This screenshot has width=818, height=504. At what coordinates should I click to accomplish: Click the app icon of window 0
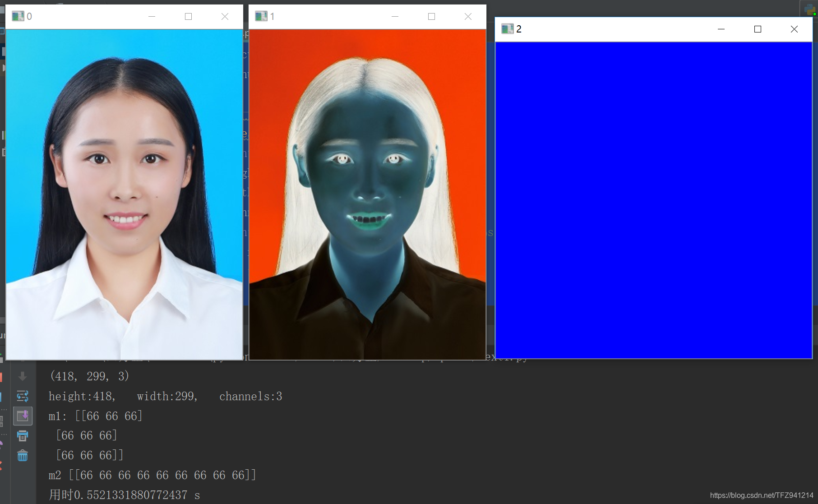[x=18, y=16]
